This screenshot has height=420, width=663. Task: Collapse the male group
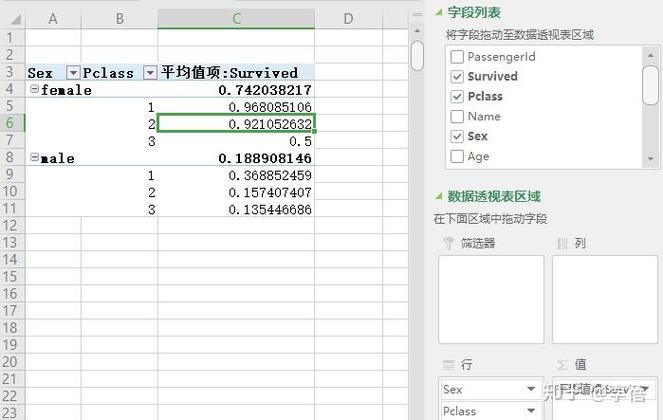pyautogui.click(x=34, y=157)
